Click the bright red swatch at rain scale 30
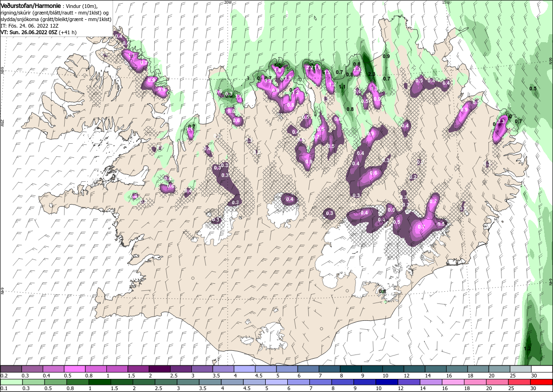Image resolution: width=553 pixels, height=392 pixels. pos(542,382)
